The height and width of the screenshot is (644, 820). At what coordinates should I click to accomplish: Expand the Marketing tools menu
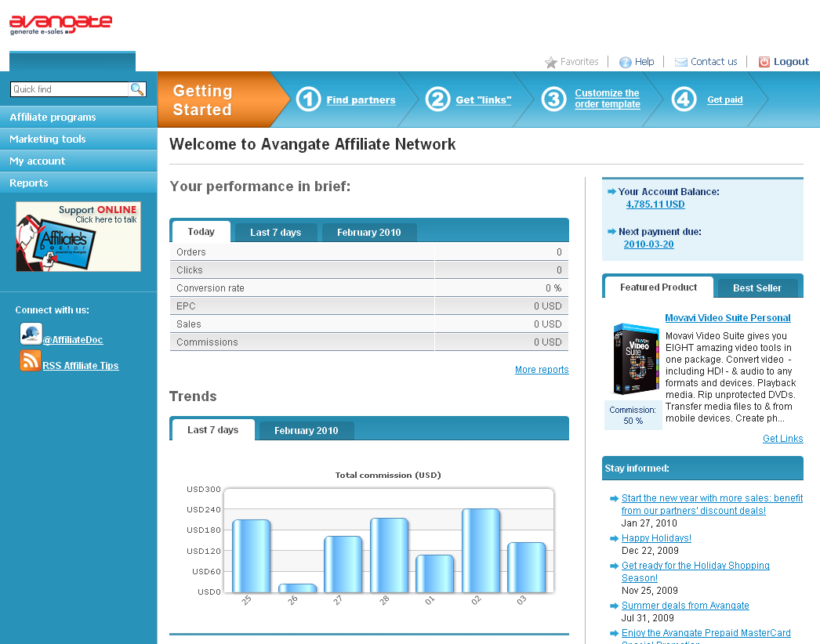[48, 139]
